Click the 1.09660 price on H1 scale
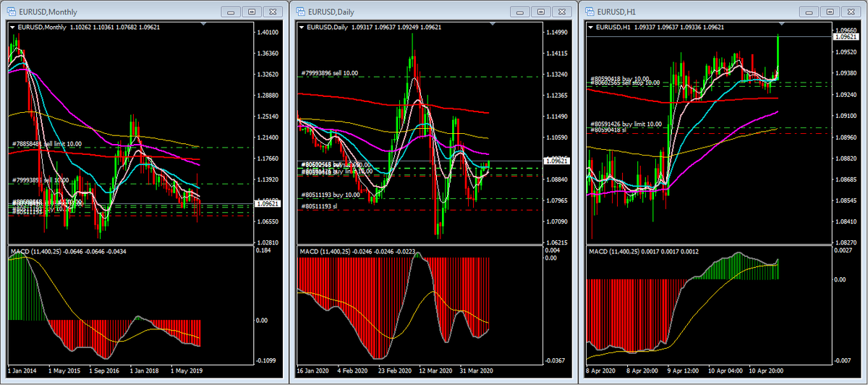Viewport: 868px width, 385px height. 846,30
